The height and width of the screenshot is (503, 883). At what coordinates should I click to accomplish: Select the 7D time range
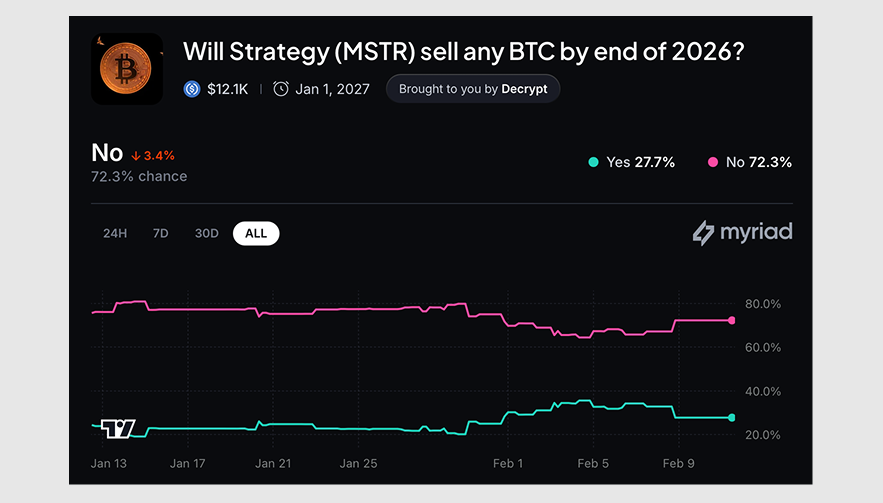[x=160, y=233]
